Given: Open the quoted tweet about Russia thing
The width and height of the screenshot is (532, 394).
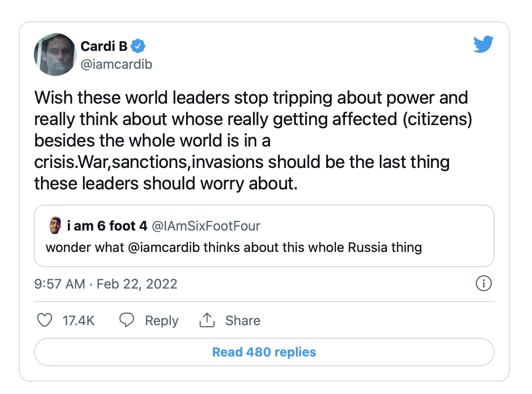Looking at the screenshot, I should 264,236.
